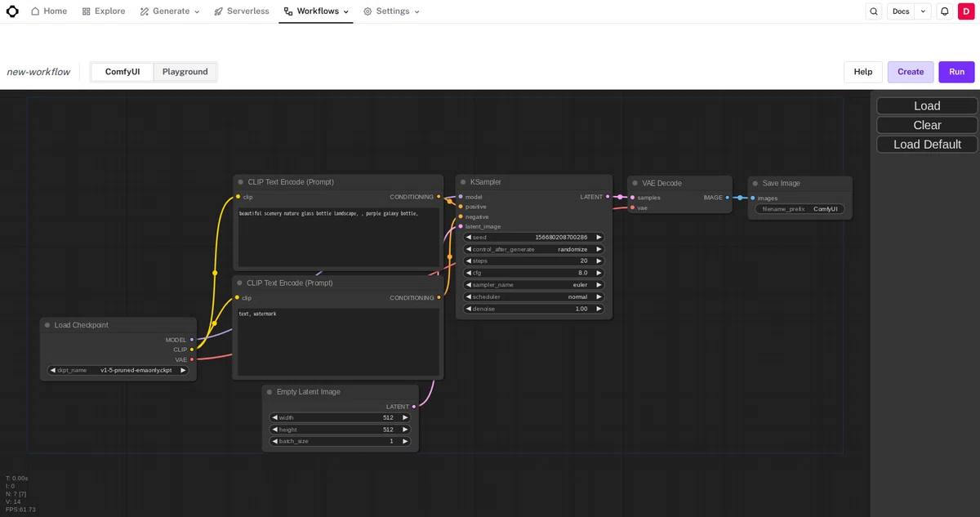This screenshot has height=517, width=980.
Task: Click the KSampler LATENT output port
Action: (x=608, y=197)
